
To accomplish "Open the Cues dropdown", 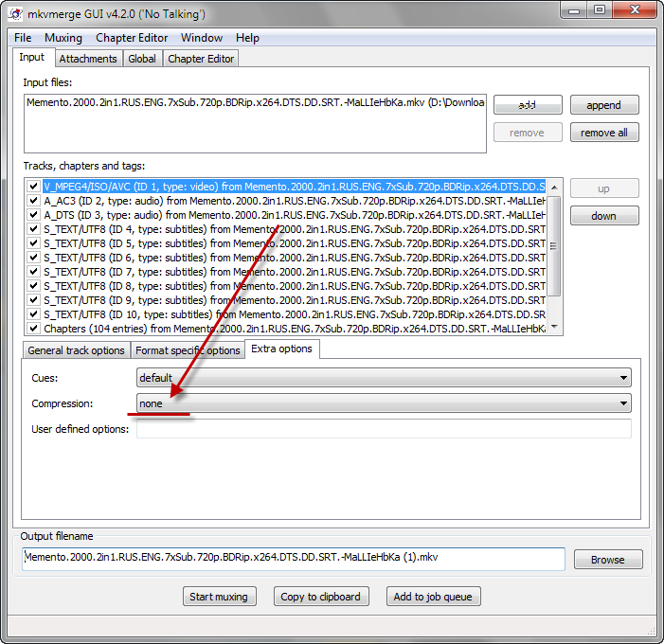I will 384,377.
